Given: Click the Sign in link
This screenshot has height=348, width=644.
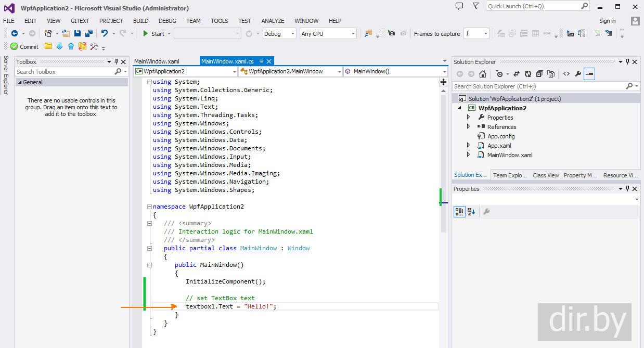Looking at the screenshot, I should (607, 21).
